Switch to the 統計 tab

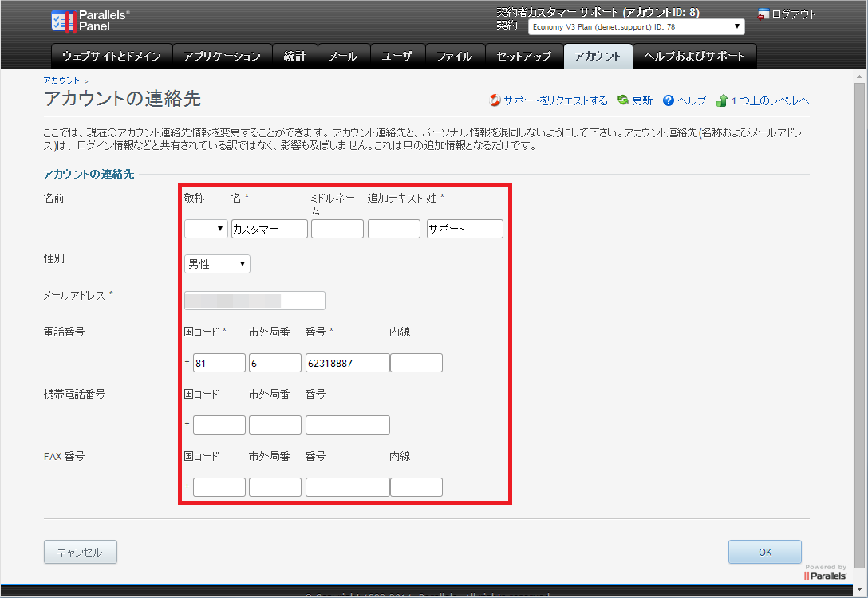tap(294, 56)
